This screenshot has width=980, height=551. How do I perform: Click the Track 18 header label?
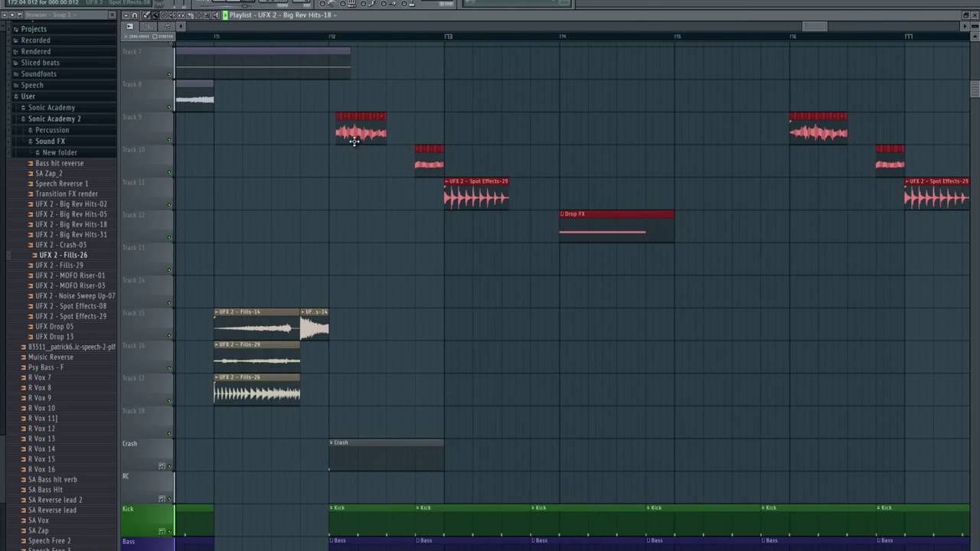133,411
